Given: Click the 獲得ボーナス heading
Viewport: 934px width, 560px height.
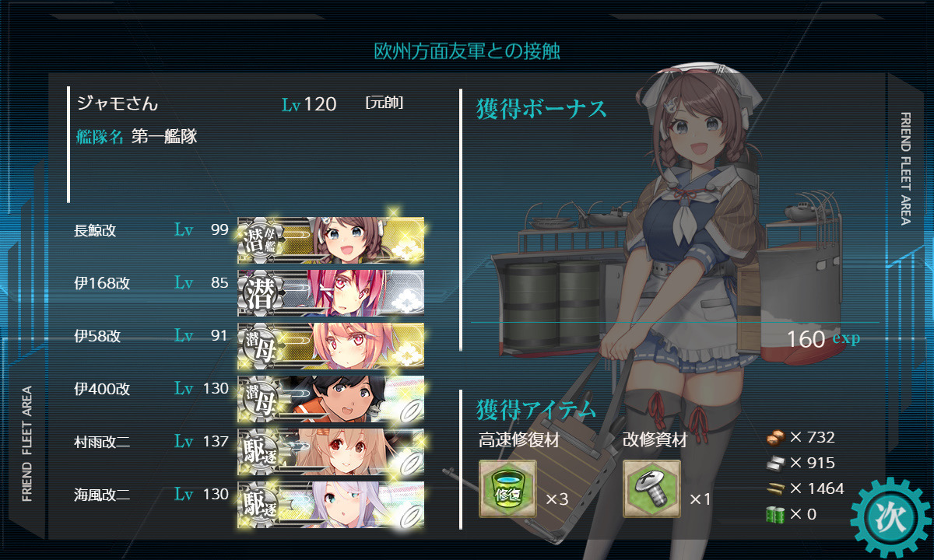Looking at the screenshot, I should click(541, 109).
